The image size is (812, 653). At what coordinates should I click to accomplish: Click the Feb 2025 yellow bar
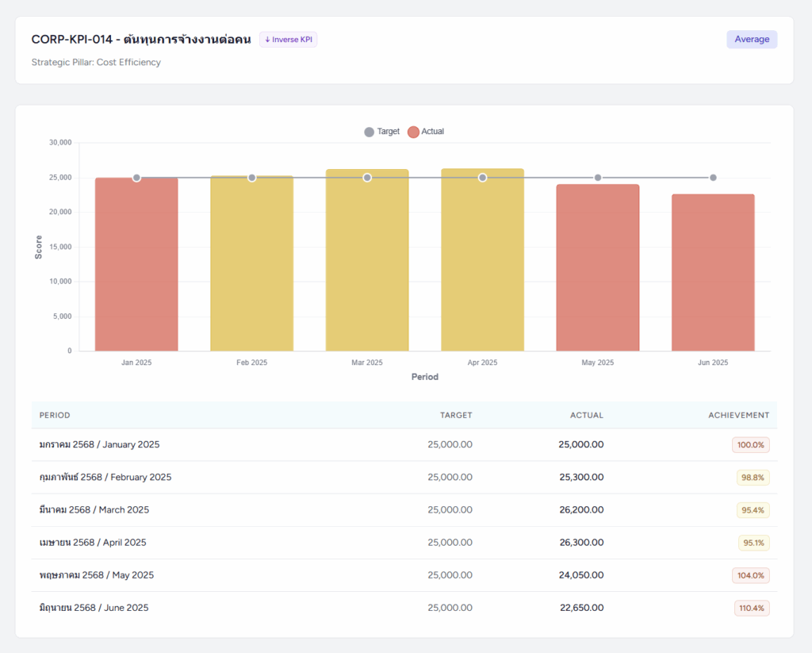251,266
